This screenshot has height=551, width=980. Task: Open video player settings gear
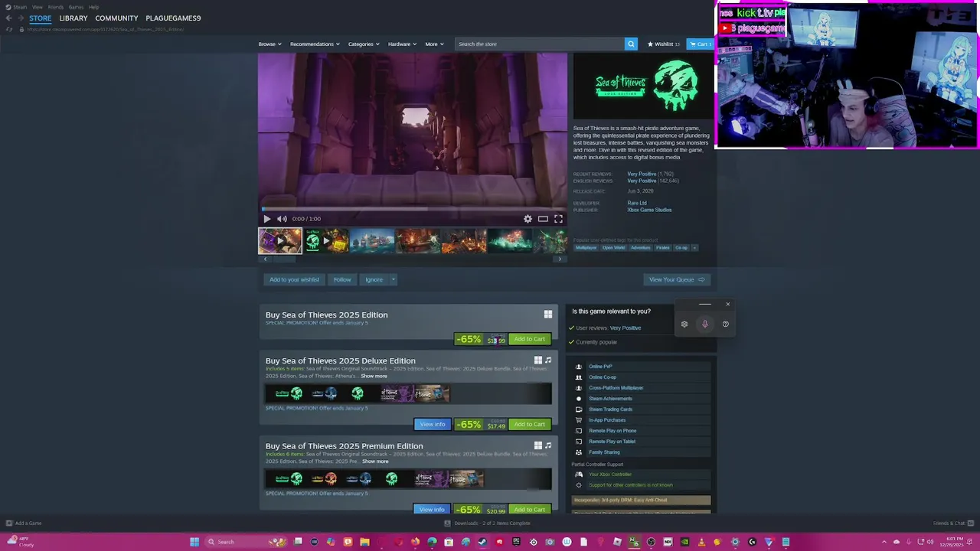[528, 219]
